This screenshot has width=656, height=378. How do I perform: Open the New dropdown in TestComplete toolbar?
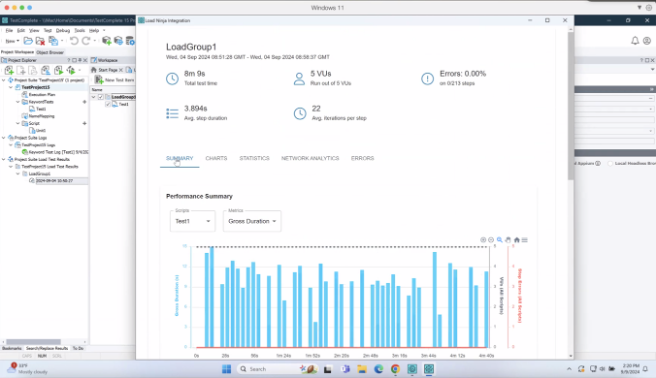12,41
